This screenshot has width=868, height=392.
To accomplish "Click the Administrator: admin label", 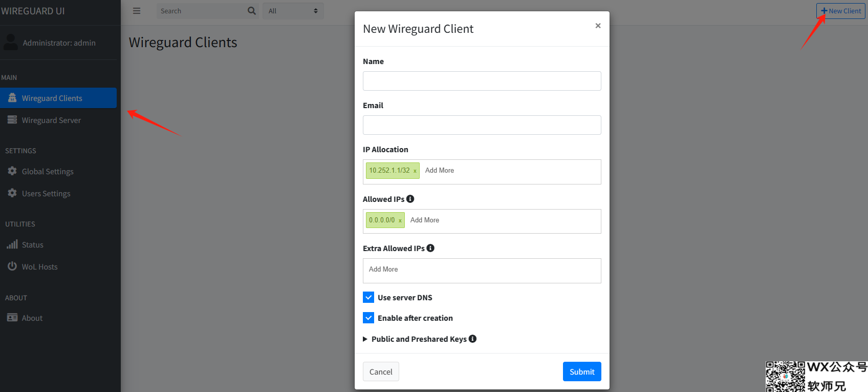I will coord(59,43).
